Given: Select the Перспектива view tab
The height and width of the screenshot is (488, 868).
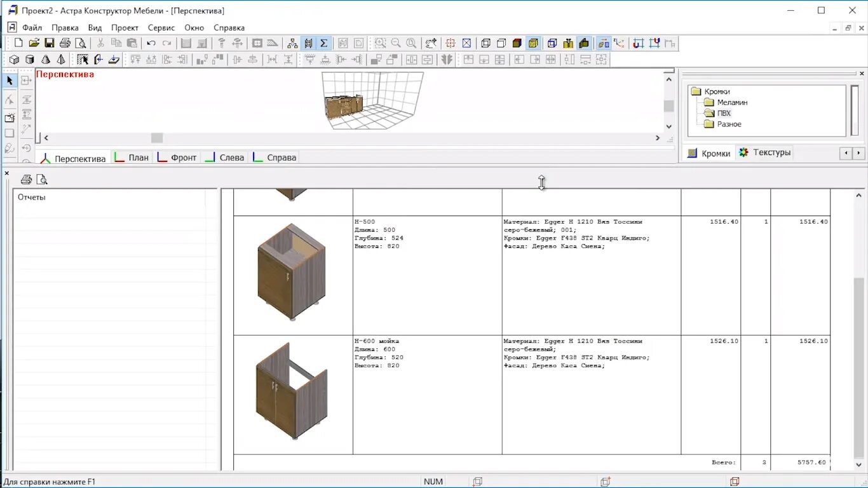Looking at the screenshot, I should tap(73, 158).
